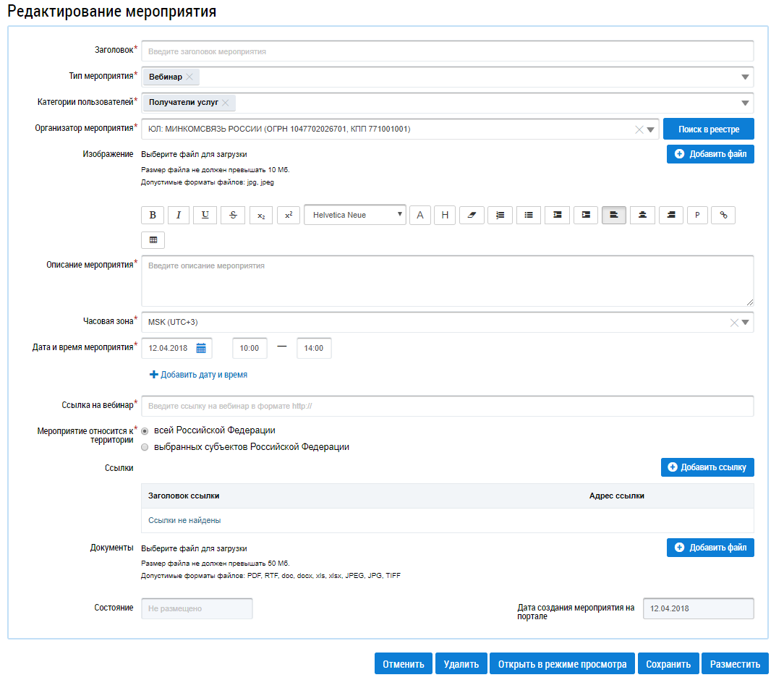Click into the 'Заголовок' title input field

pyautogui.click(x=447, y=51)
